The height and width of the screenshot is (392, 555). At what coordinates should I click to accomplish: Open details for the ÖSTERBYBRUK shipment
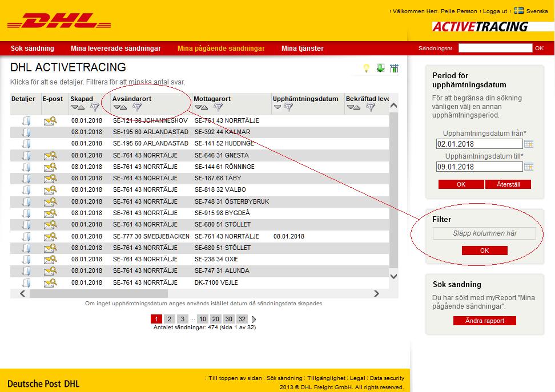[x=26, y=201]
